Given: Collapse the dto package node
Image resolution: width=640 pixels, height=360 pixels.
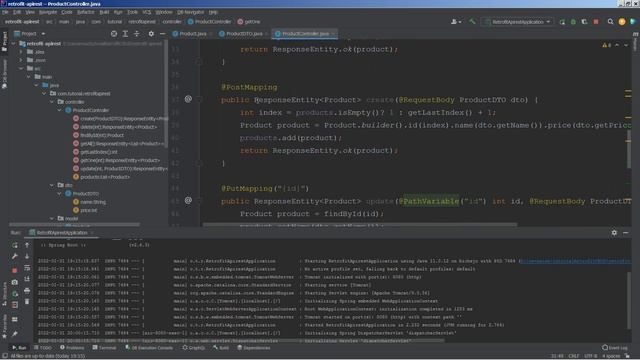Looking at the screenshot, I should [52, 185].
